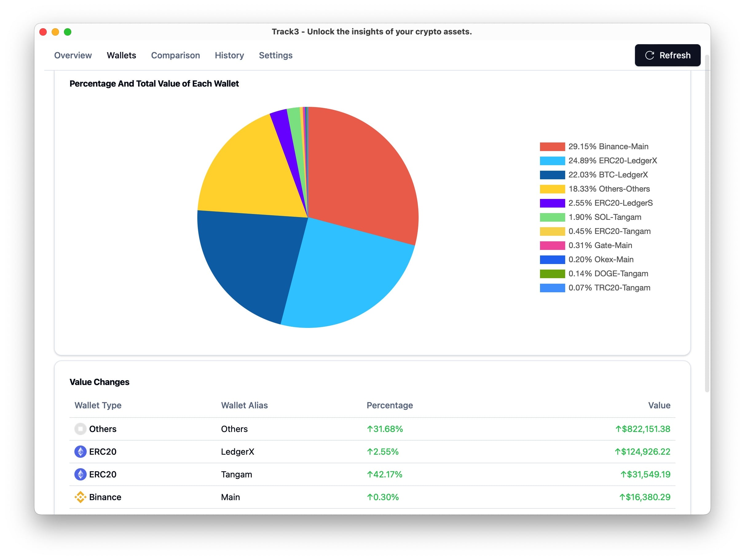
Task: Hide BTC-LedgerX dark blue legend swatch
Action: (x=552, y=175)
